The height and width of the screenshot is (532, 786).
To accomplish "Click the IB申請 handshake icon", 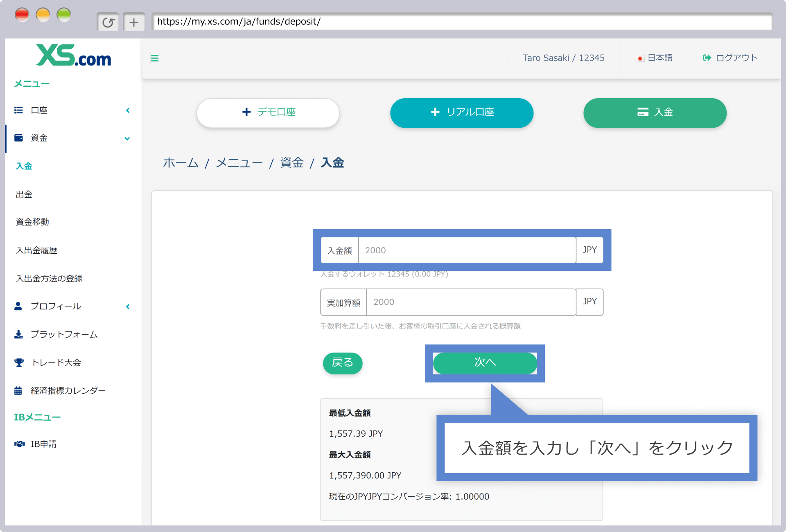I will pos(19,444).
